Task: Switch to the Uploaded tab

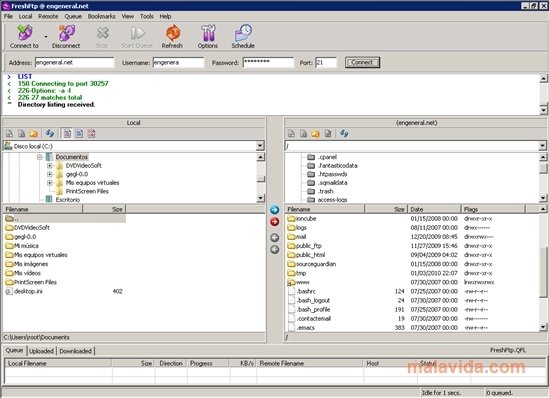Action: click(x=41, y=351)
